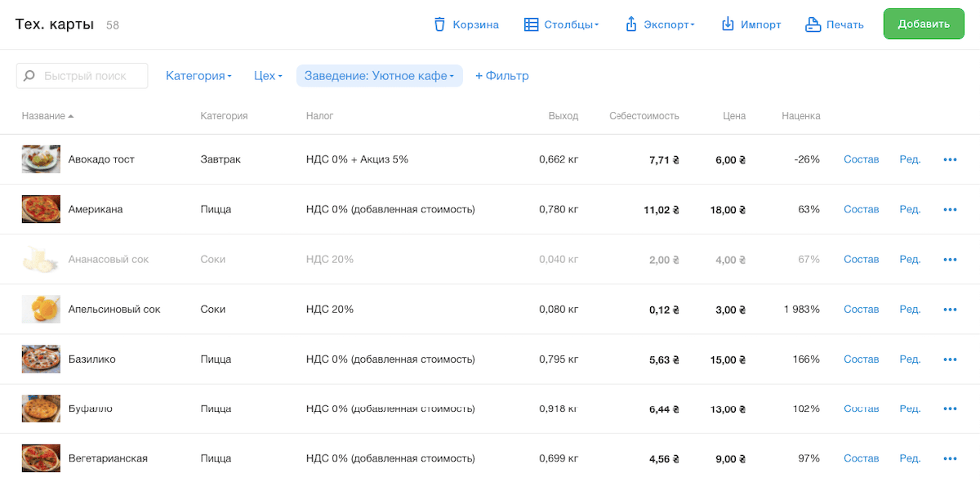
Task: Focus the Быстрый поиск search field
Action: coord(91,76)
